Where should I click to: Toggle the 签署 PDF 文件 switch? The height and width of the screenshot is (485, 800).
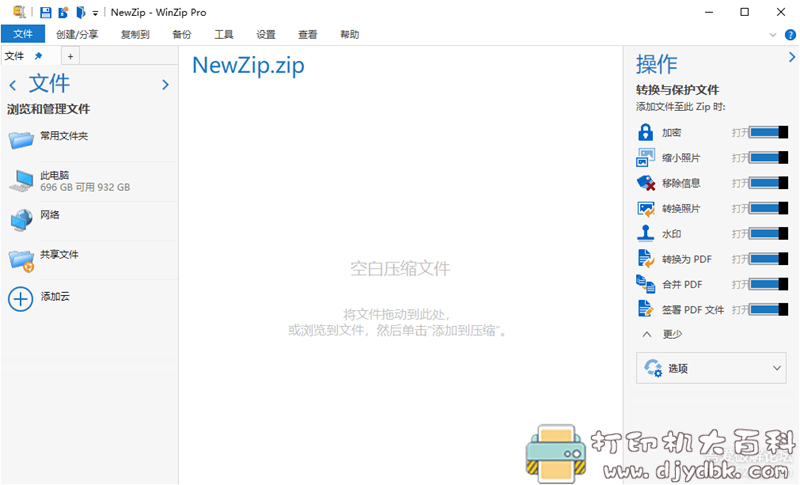pyautogui.click(x=768, y=309)
